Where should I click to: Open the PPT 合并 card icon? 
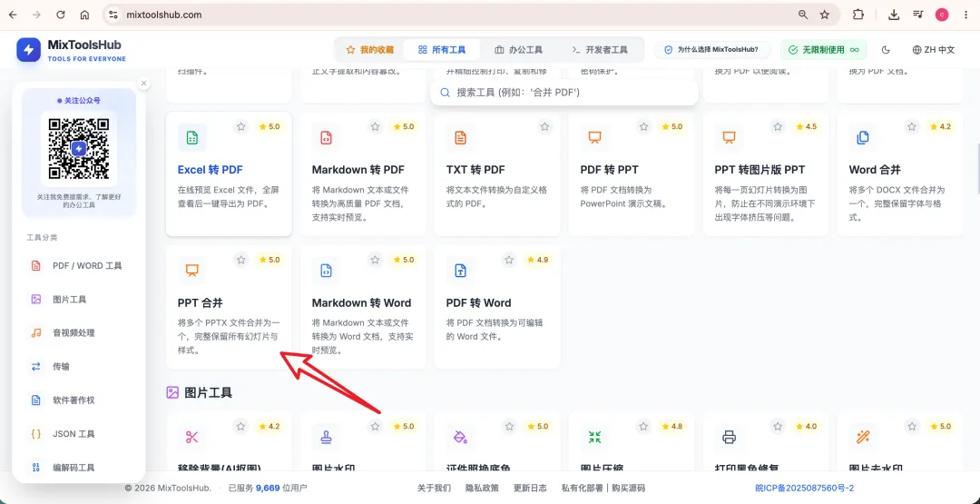[x=191, y=270]
